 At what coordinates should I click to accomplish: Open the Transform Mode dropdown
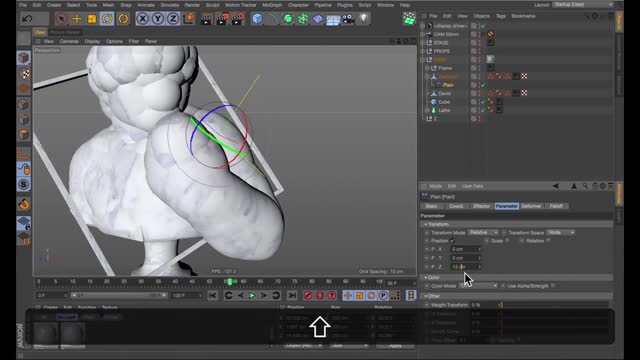(x=483, y=232)
